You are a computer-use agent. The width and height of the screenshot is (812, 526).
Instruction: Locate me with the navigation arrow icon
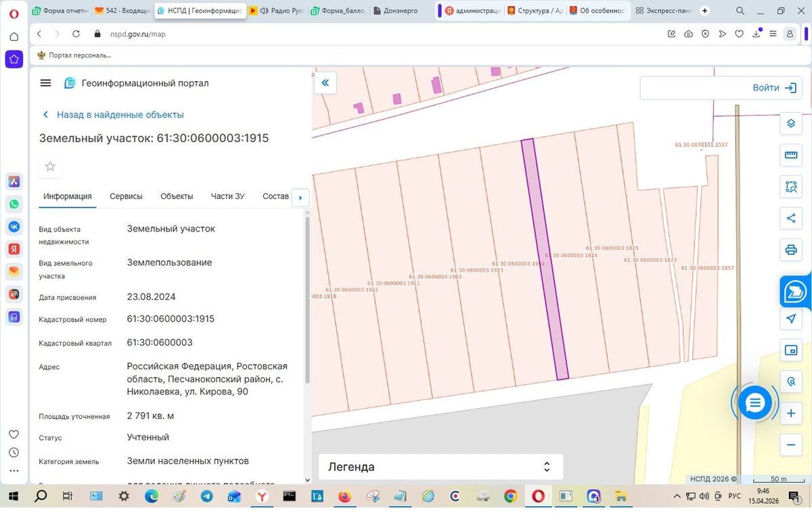(x=790, y=319)
